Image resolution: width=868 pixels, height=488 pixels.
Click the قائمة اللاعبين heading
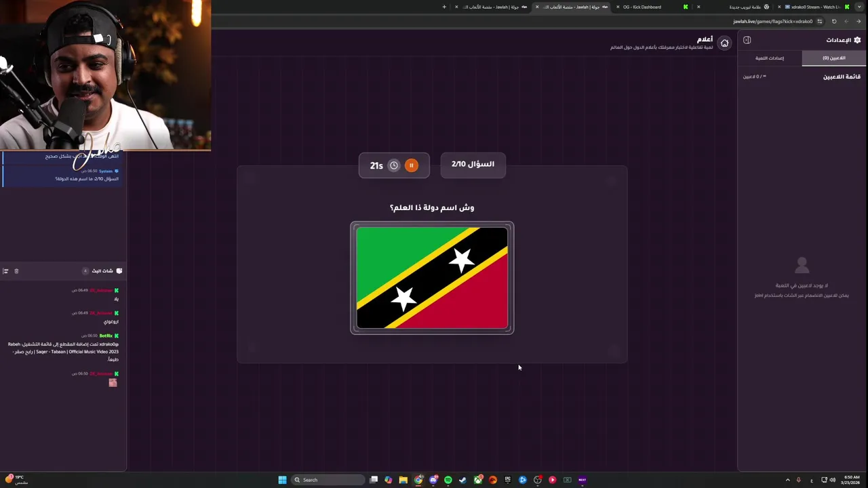[x=842, y=77]
